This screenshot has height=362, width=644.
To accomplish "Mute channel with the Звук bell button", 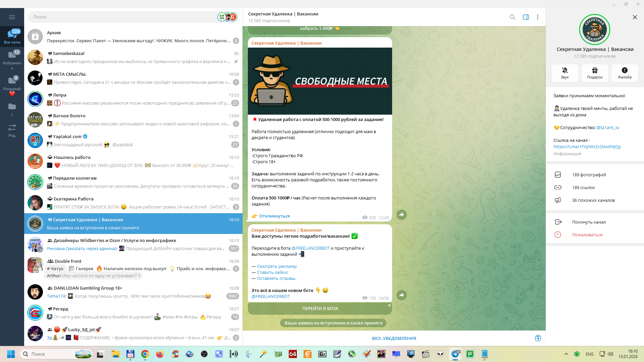I will pyautogui.click(x=565, y=73).
